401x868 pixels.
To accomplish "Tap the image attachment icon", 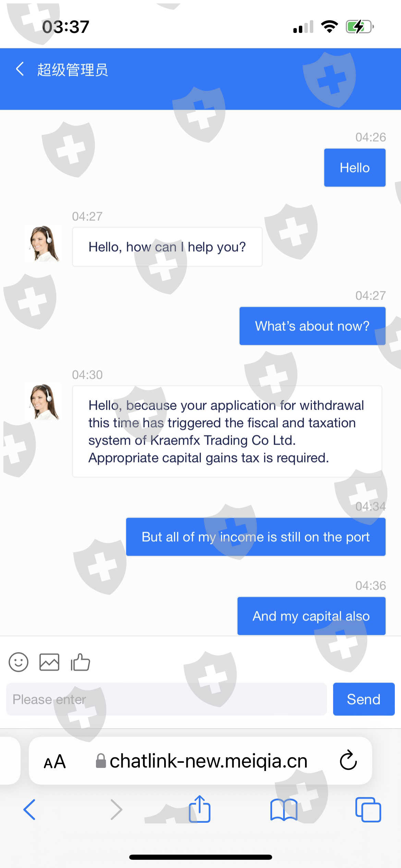I will (x=49, y=662).
